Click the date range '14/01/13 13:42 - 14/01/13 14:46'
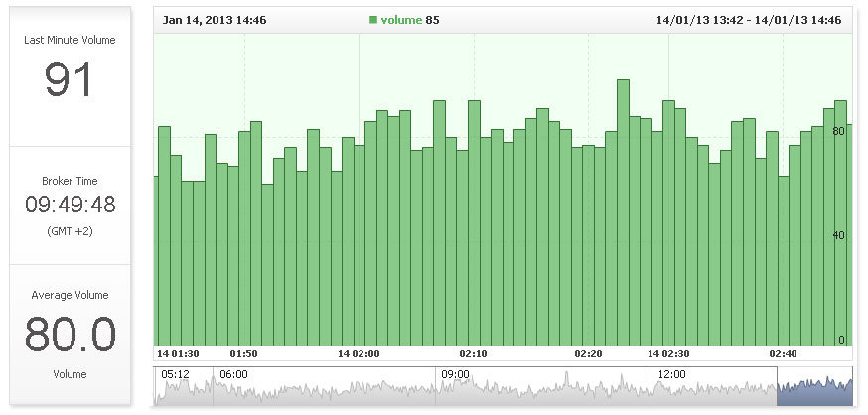The image size is (868, 415). coord(749,21)
